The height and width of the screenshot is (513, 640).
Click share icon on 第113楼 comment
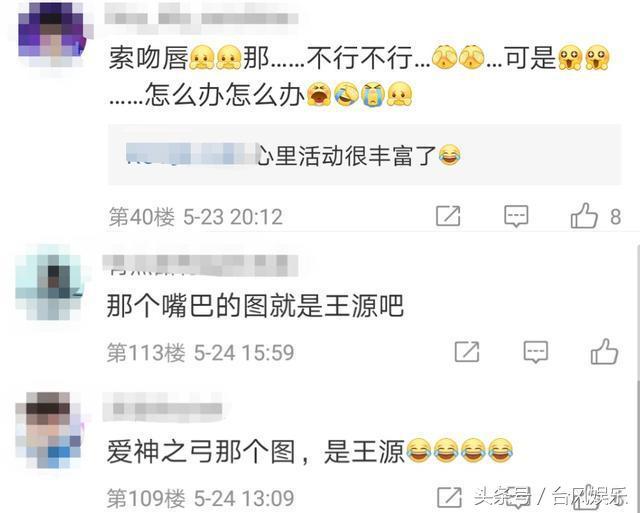tap(467, 352)
